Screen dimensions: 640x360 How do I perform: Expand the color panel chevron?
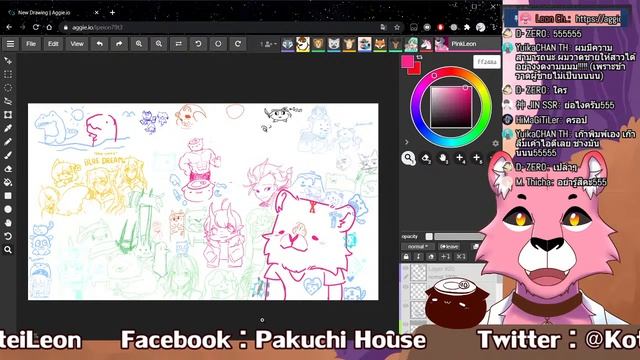407,142
